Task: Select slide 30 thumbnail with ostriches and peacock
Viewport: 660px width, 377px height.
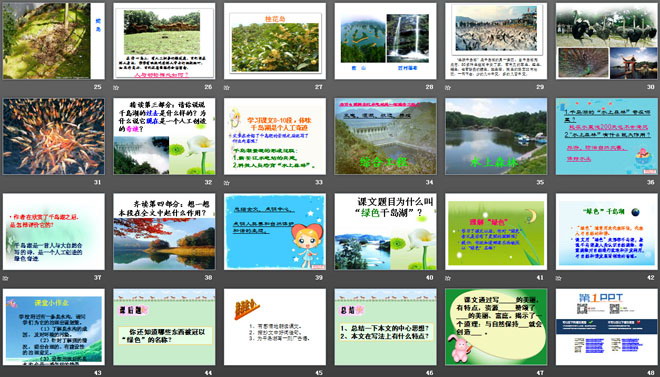Action: pos(607,41)
